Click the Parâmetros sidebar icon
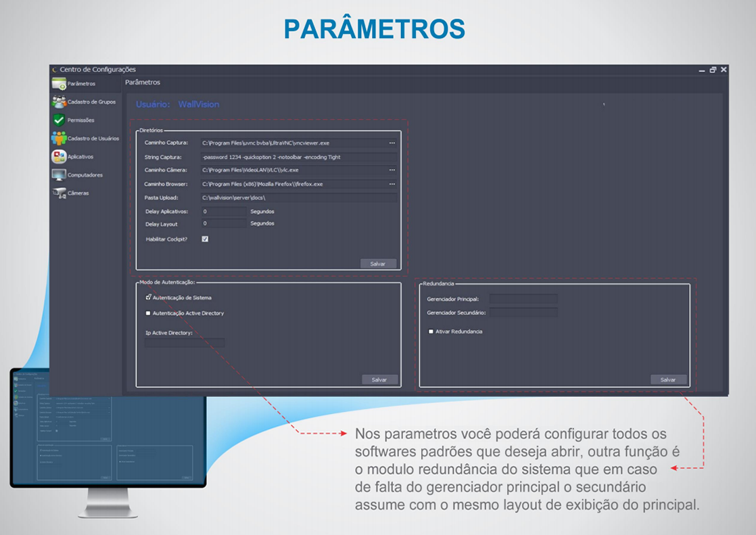The height and width of the screenshot is (535, 756). (59, 84)
